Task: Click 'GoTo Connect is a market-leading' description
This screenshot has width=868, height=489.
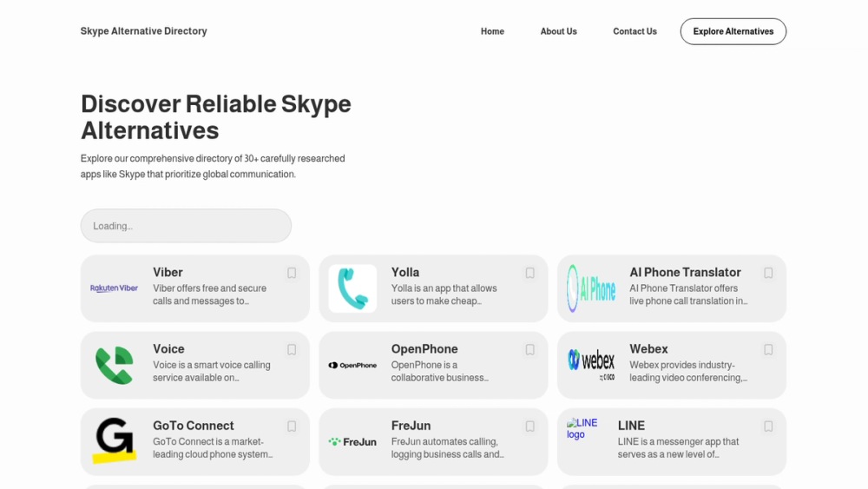Action: (214, 448)
